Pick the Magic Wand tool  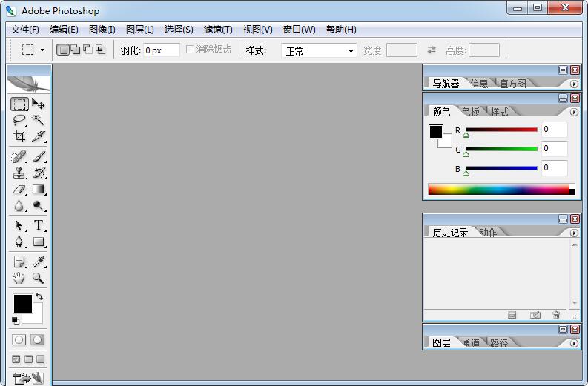pyautogui.click(x=39, y=120)
